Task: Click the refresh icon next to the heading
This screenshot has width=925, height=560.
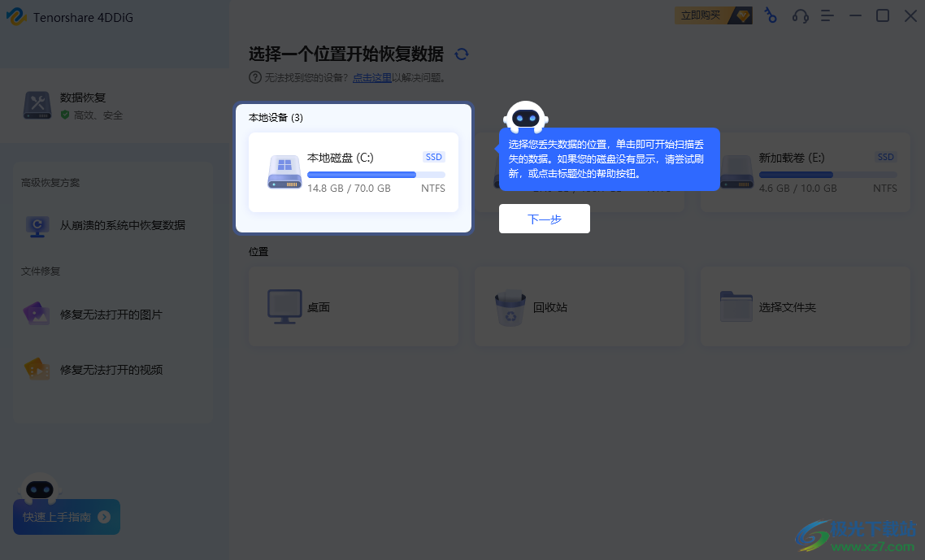Action: (462, 54)
